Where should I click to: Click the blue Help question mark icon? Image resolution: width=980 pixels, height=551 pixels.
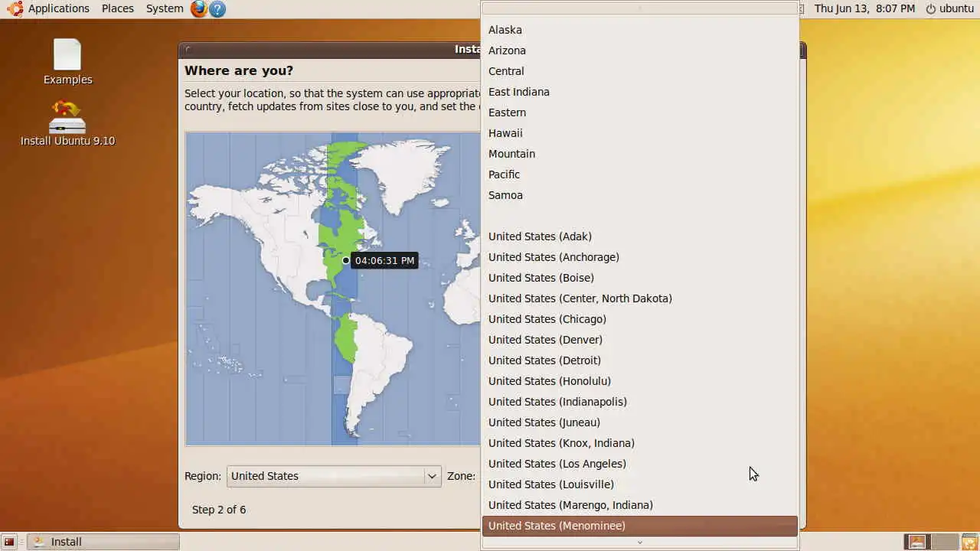(217, 9)
